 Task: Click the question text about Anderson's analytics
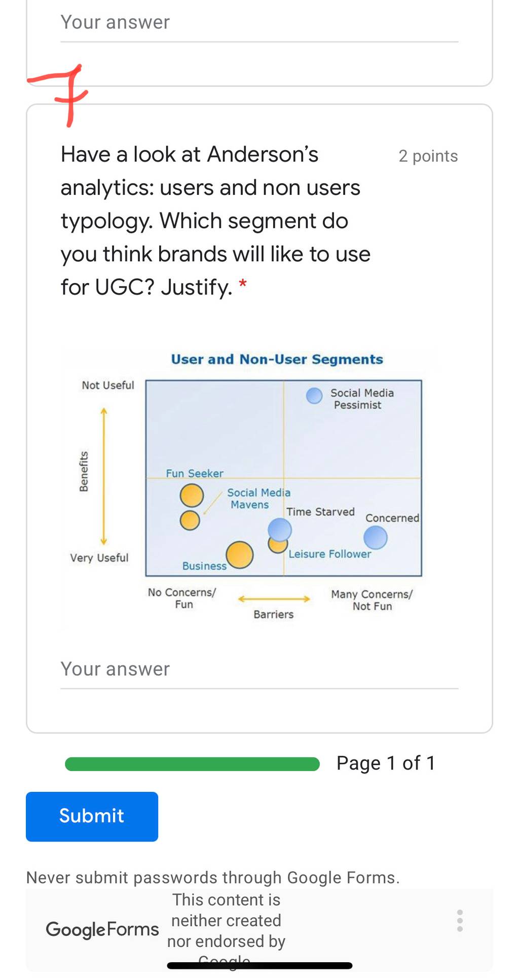(x=215, y=221)
